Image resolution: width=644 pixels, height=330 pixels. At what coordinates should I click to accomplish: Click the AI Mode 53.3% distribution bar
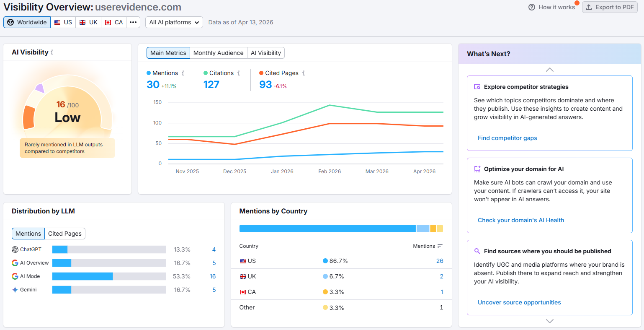click(109, 276)
